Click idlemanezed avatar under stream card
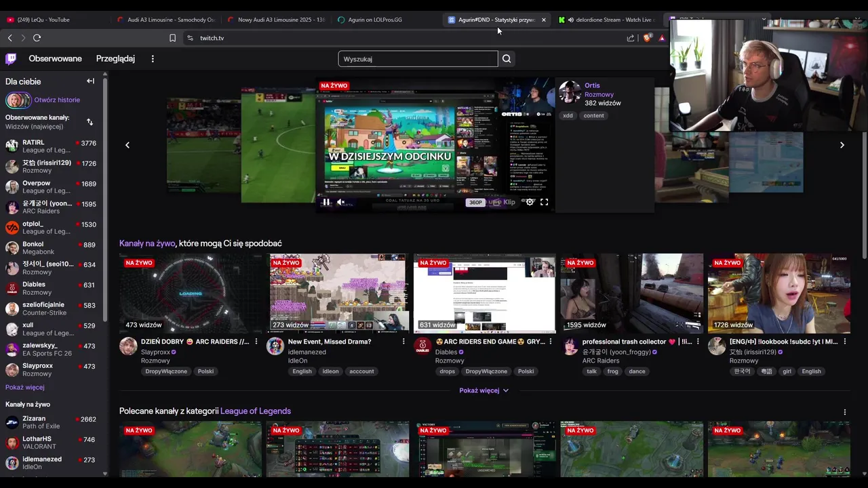The image size is (868, 488). pyautogui.click(x=275, y=346)
